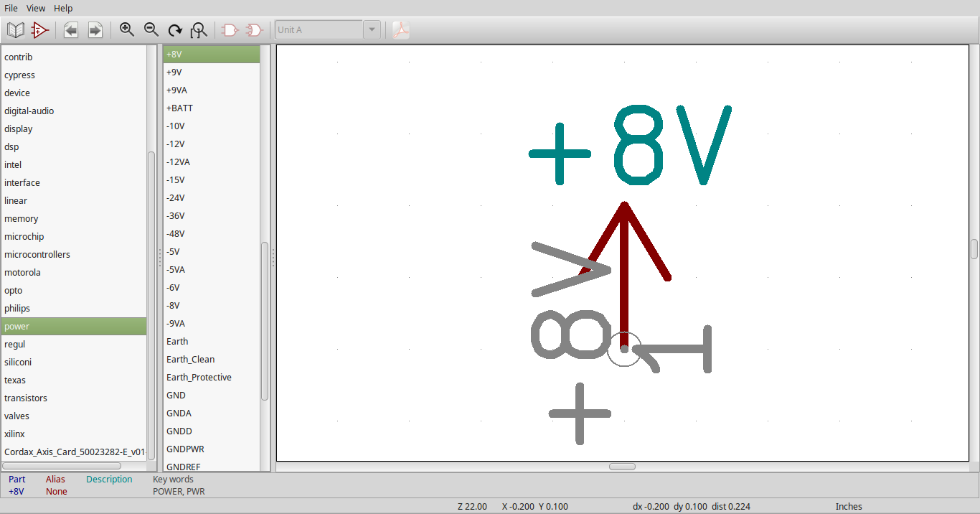Select the interface library
This screenshot has width=980, height=514.
[74, 182]
